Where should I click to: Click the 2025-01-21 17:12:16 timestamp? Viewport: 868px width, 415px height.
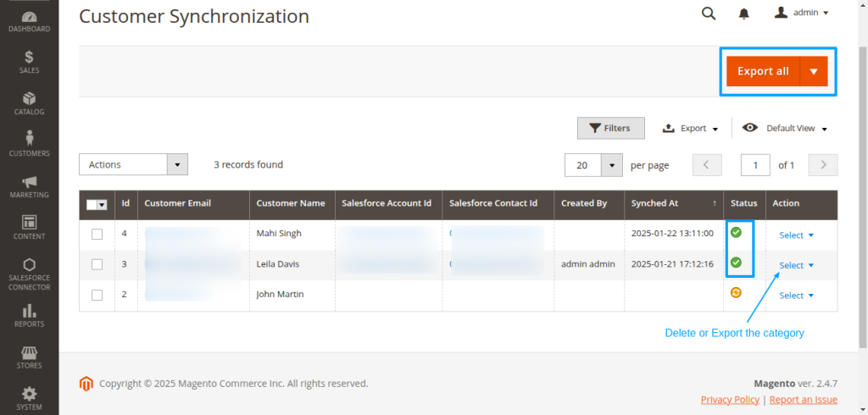point(672,264)
